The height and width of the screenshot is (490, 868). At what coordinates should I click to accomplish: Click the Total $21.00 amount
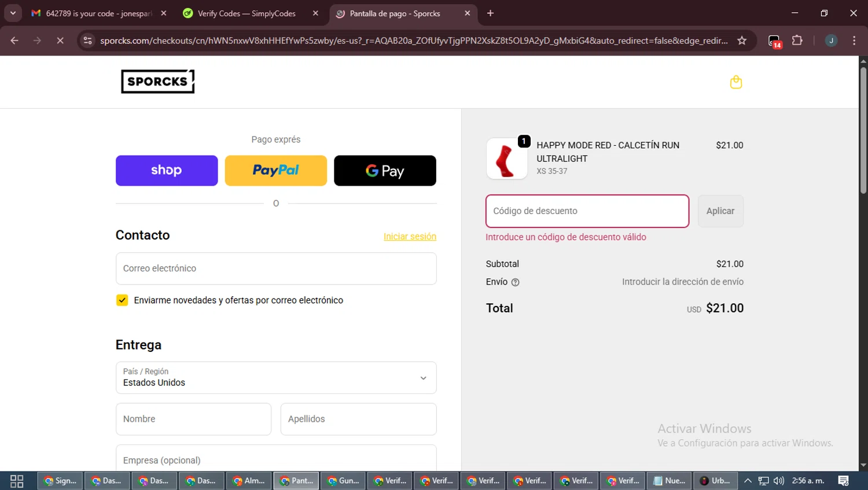pyautogui.click(x=724, y=308)
